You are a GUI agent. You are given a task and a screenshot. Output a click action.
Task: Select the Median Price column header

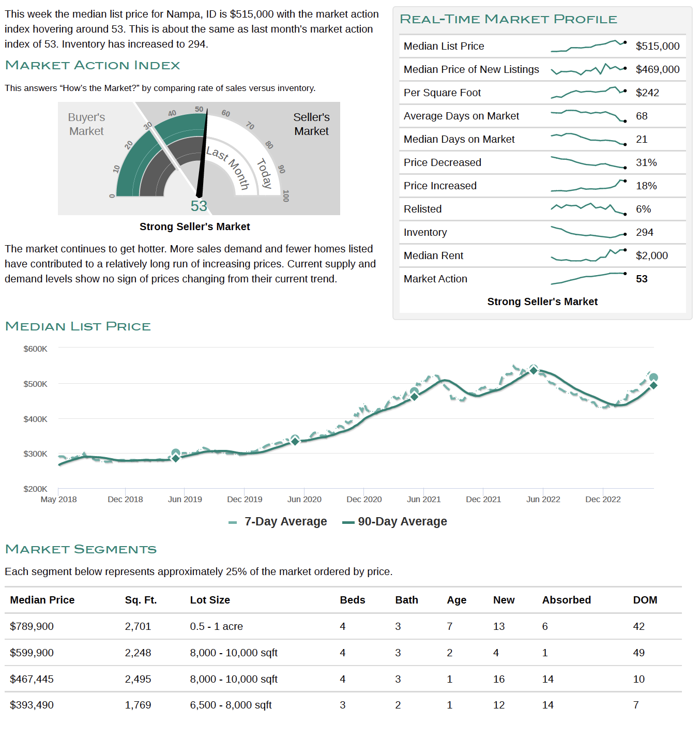coord(42,600)
